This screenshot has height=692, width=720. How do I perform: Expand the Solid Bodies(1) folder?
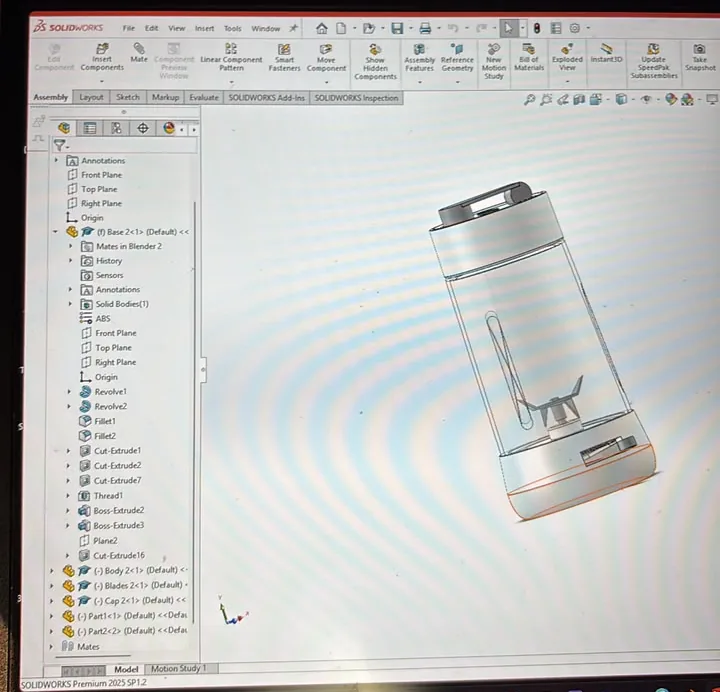[70, 304]
